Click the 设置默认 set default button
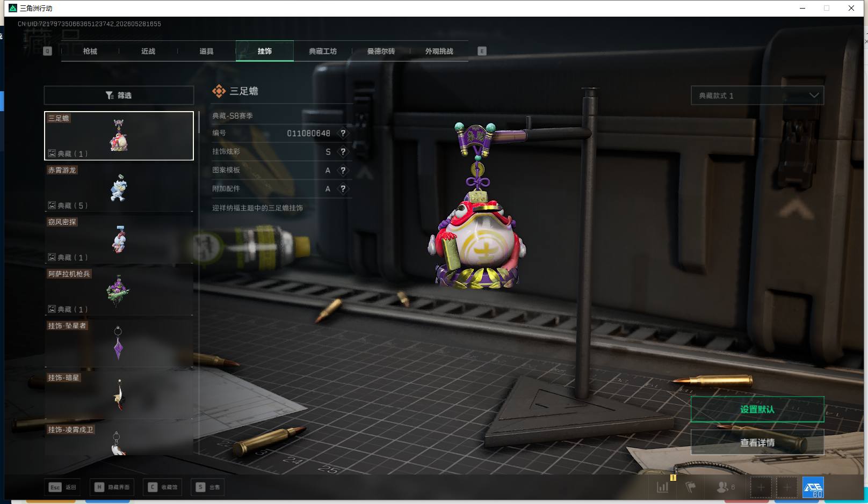868x504 pixels. click(x=757, y=410)
